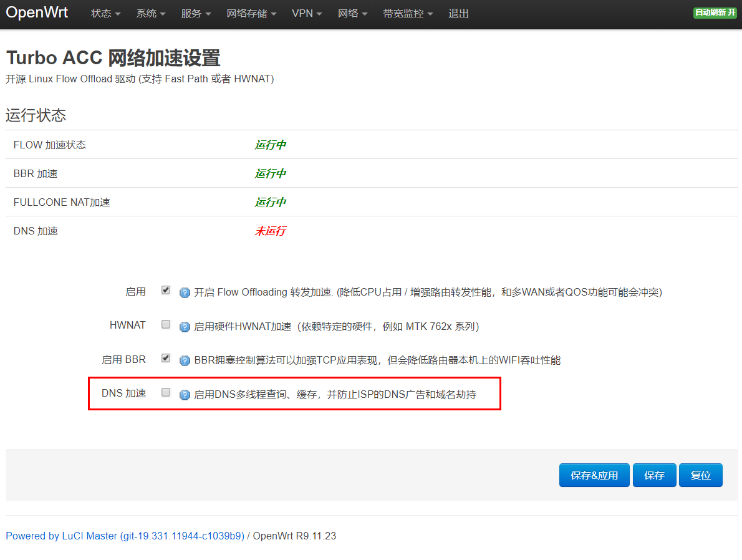Click help icon beside HWNAT description
Screen dimensions: 742x560
coord(185,327)
